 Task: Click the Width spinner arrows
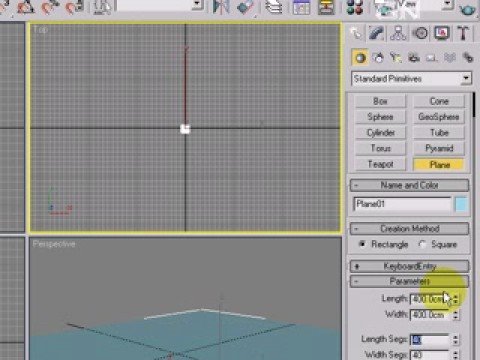[455, 314]
